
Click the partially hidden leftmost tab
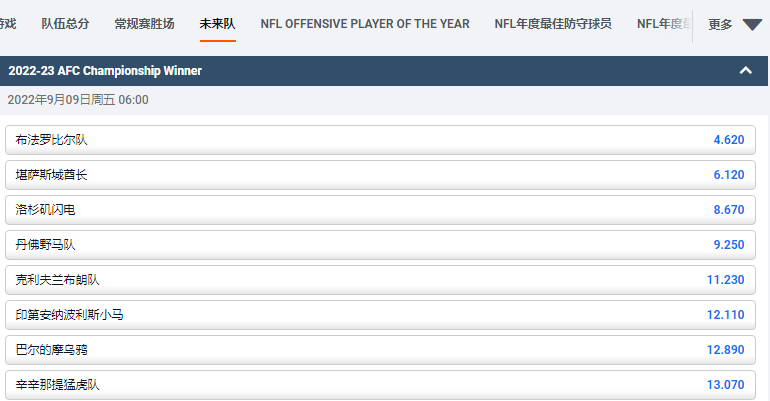click(8, 24)
